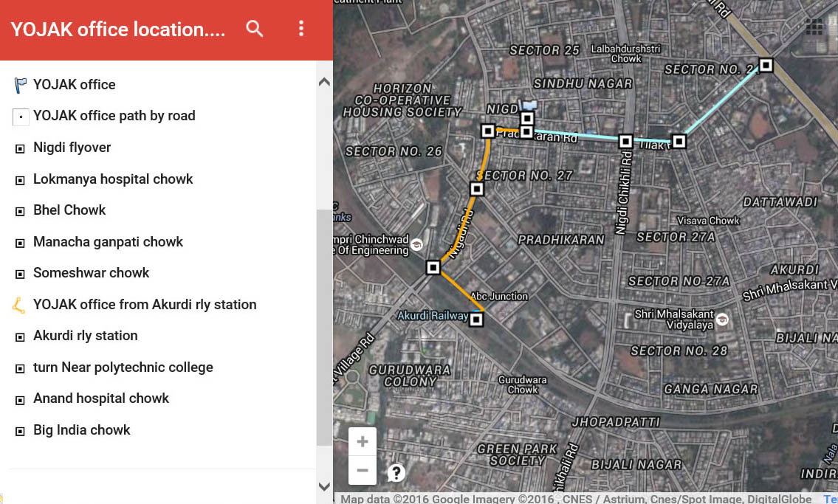The width and height of the screenshot is (838, 504).
Task: Click the up chevron atop the sidebar scrollbar
Action: point(324,81)
